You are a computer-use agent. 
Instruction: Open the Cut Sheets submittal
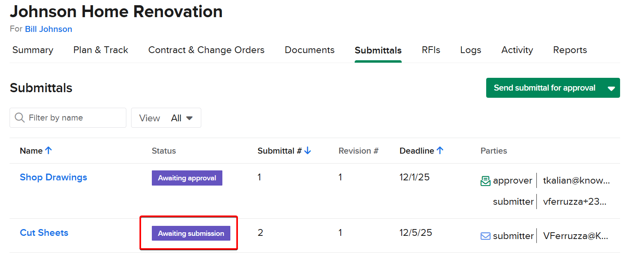(x=44, y=233)
